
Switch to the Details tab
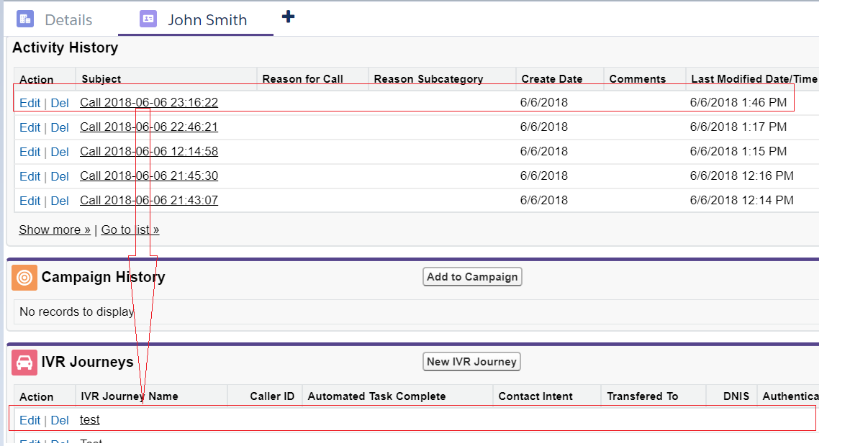pos(68,20)
